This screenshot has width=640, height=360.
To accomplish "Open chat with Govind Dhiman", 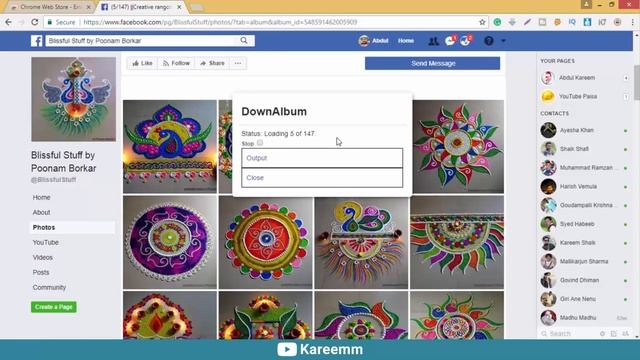I will (584, 280).
